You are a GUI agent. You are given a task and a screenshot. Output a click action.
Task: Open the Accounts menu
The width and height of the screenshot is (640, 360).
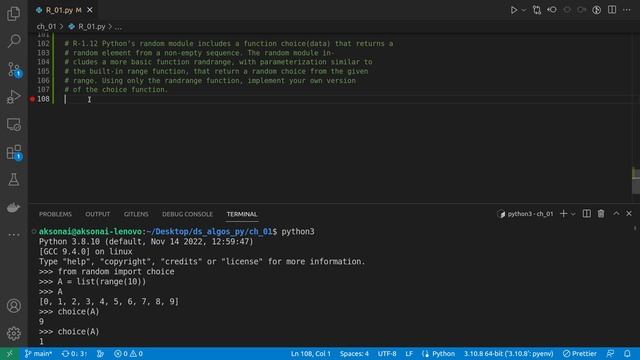tap(13, 306)
